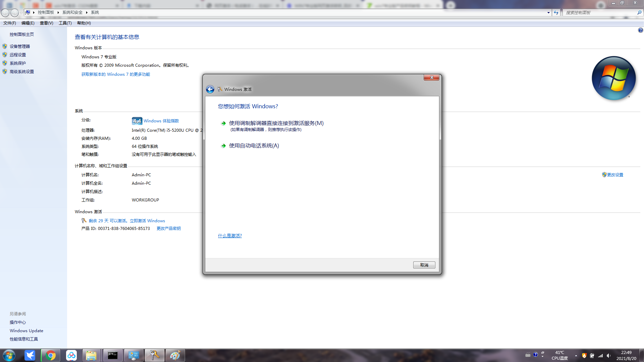Click the 立即激活 Windows link
644x362 pixels.
click(x=148, y=221)
